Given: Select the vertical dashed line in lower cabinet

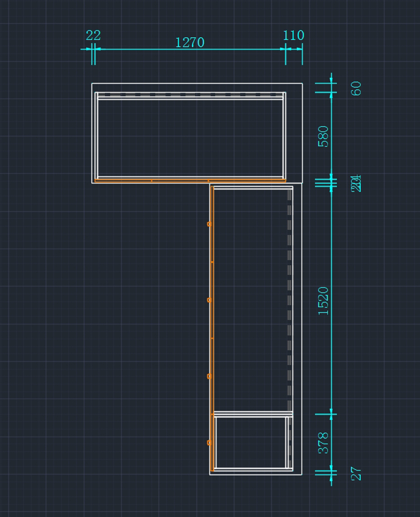Looking at the screenshot, I should (x=289, y=301).
